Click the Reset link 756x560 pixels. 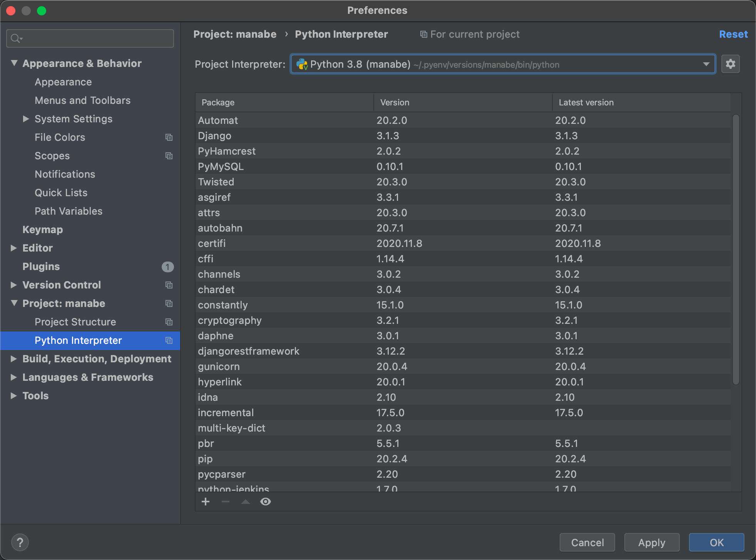733,34
